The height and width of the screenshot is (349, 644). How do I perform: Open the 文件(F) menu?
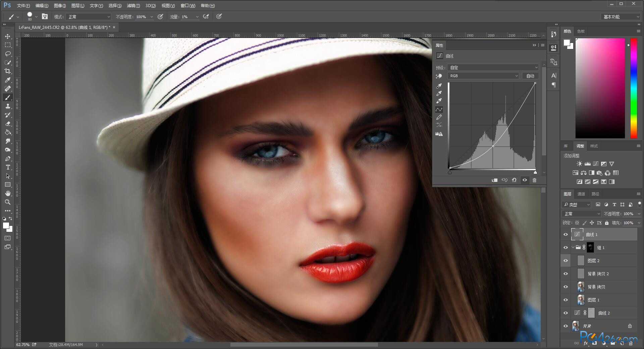[x=23, y=6]
